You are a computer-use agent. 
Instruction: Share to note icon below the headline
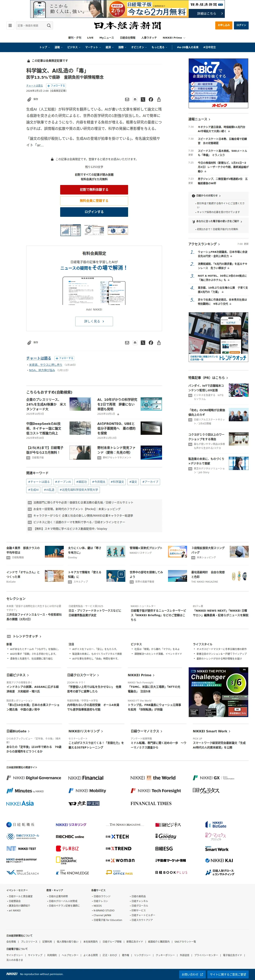135,99
